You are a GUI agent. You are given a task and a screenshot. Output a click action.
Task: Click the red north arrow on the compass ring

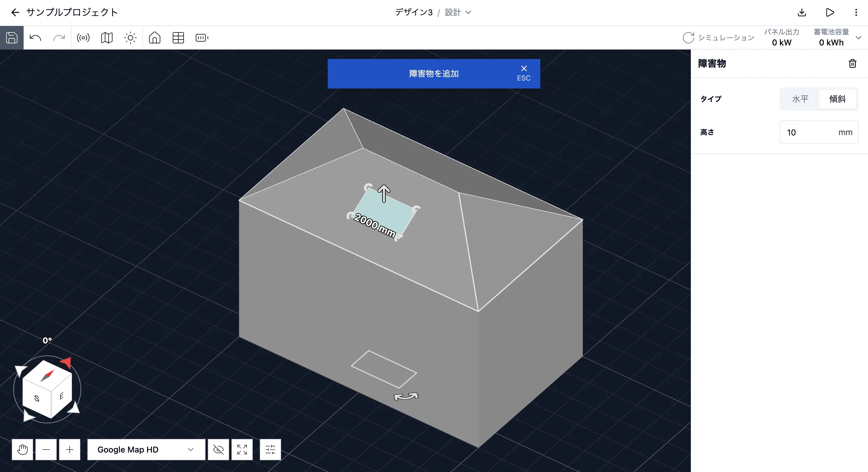coord(66,362)
